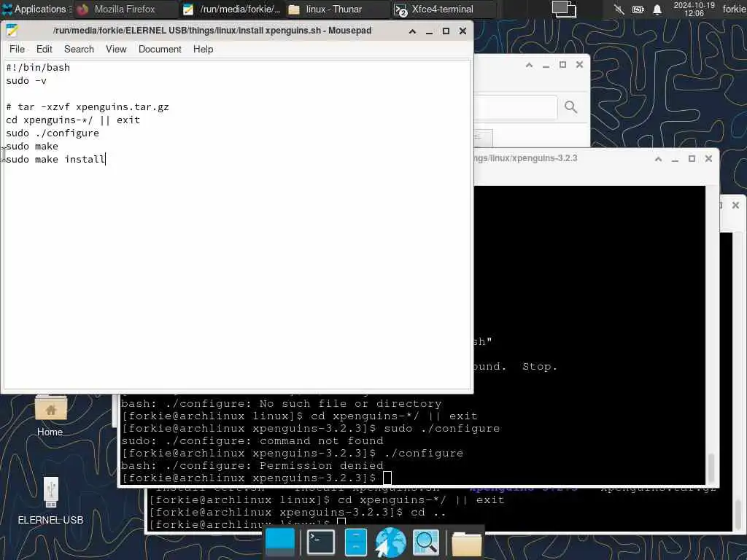This screenshot has height=560, width=747.
Task: Roll up the Thunar window behind Mousepad
Action: pos(530,65)
